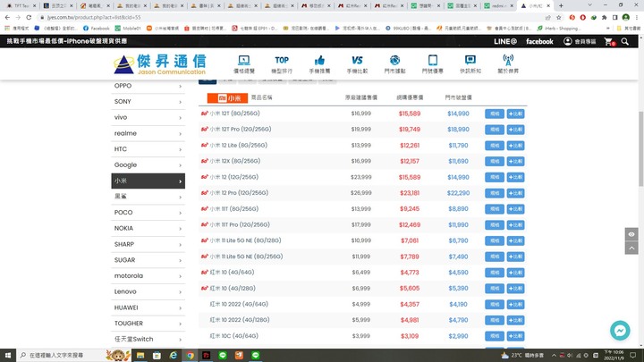This screenshot has width=644, height=362.
Task: Click the $14,990 store price for 小米 12T
Action: 458,114
